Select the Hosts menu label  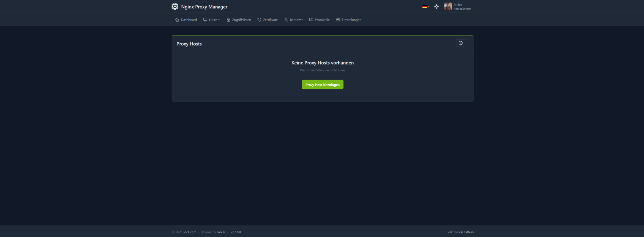pyautogui.click(x=213, y=20)
